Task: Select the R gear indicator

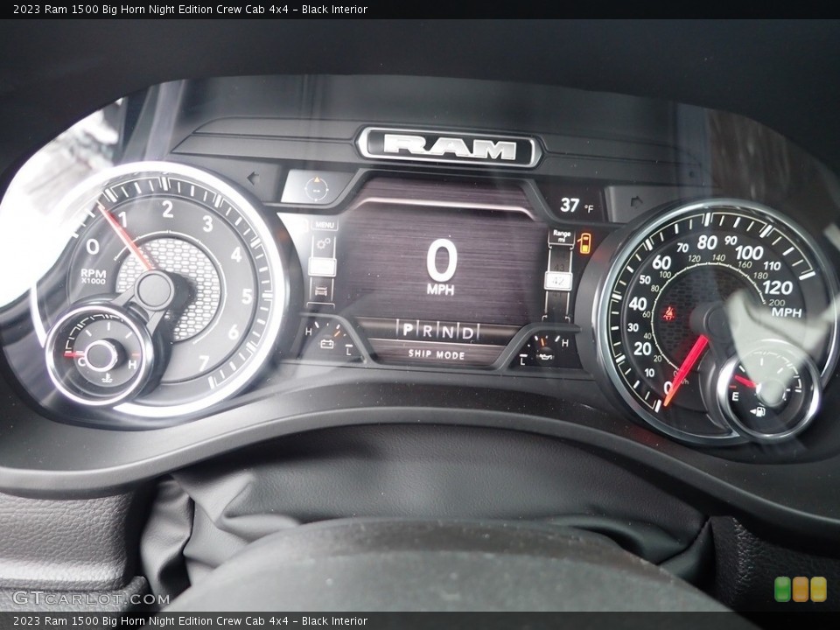Action: click(x=428, y=331)
